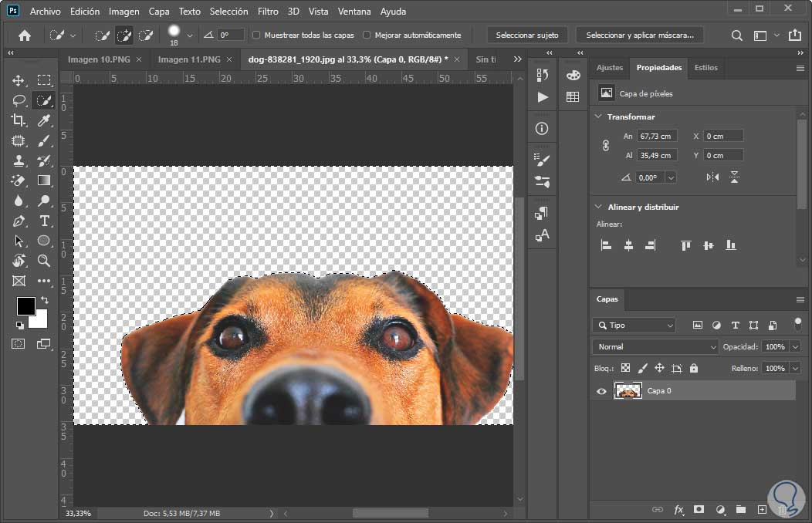
Task: Enable Muestrear todas las capas checkbox
Action: tap(256, 35)
